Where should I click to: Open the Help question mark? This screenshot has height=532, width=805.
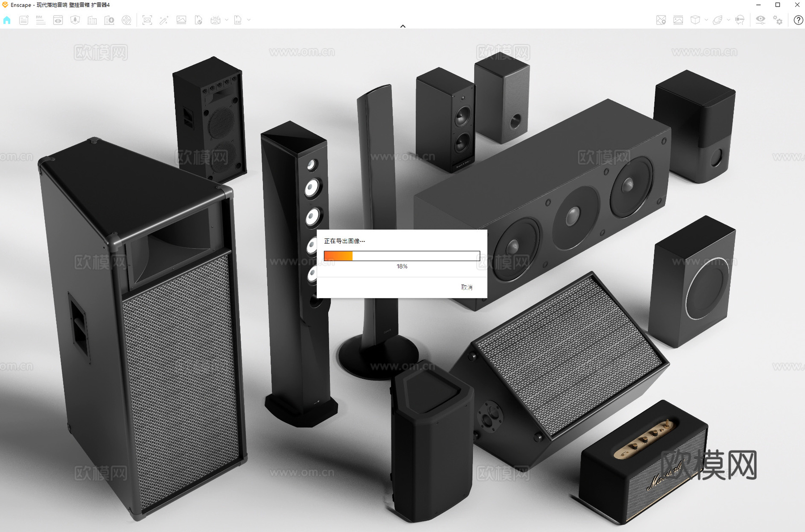click(798, 20)
